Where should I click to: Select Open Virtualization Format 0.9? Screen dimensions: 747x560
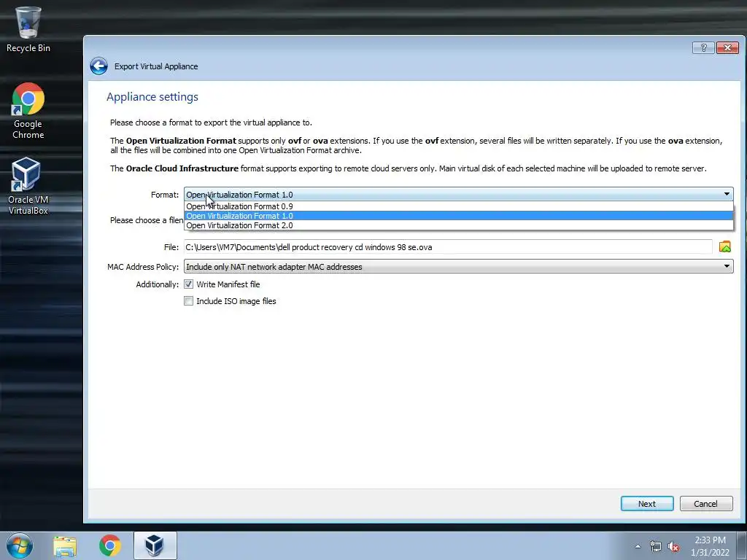coord(458,206)
